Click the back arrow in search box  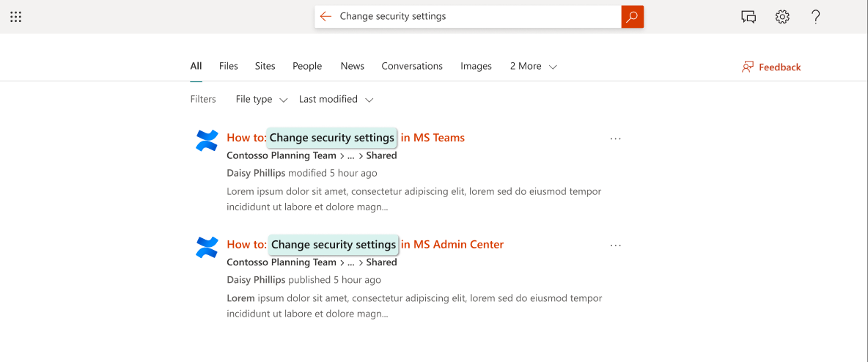point(326,16)
